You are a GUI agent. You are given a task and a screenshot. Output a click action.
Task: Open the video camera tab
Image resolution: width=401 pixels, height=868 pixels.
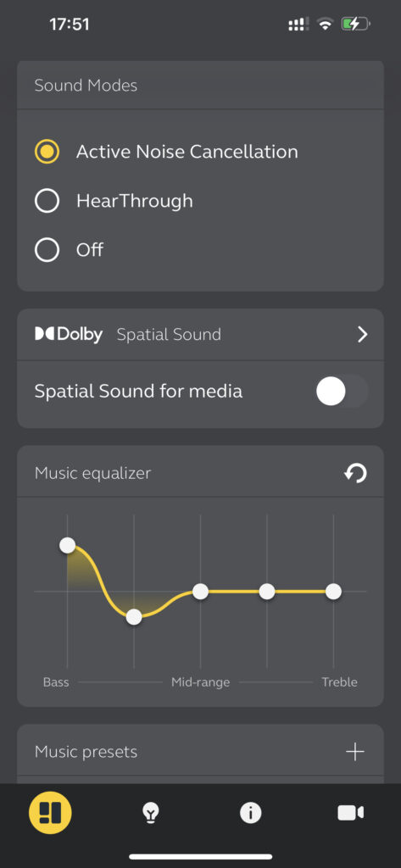(x=351, y=813)
